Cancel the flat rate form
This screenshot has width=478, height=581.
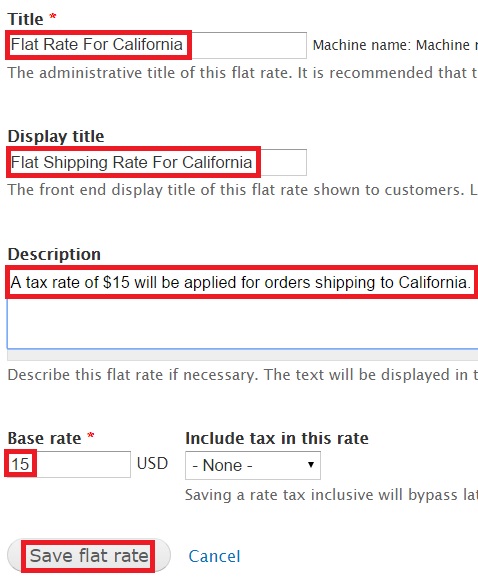click(x=215, y=556)
